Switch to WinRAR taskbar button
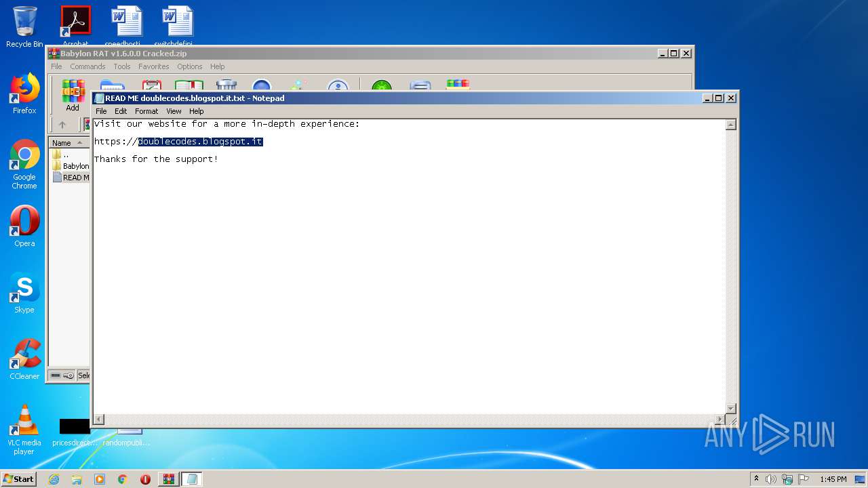Viewport: 868px width, 488px height. pos(169,479)
